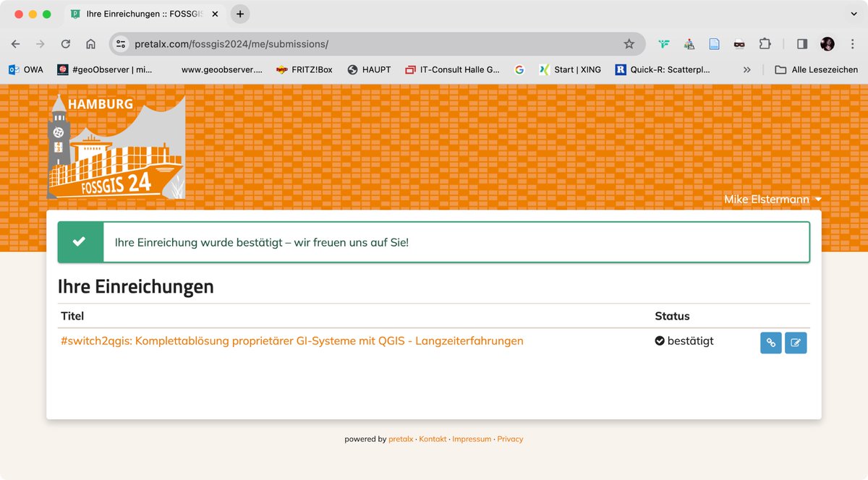This screenshot has width=868, height=480.
Task: Expand the tab search chevron
Action: click(854, 14)
